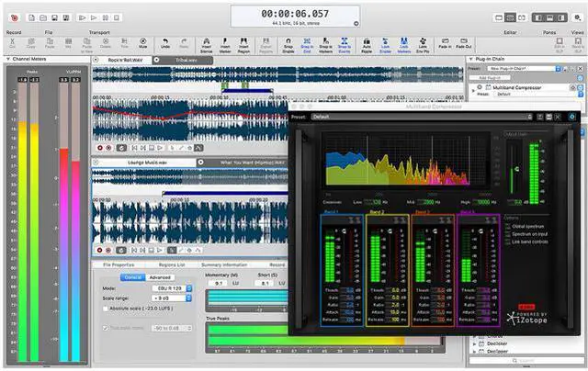588x371 pixels.
Task: Select the pencil tool in Lounge Music.wav window
Action: [180, 250]
